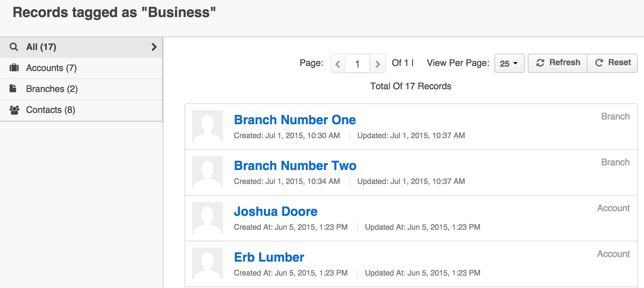
Task: Expand the All (17) chevron
Action: [154, 47]
